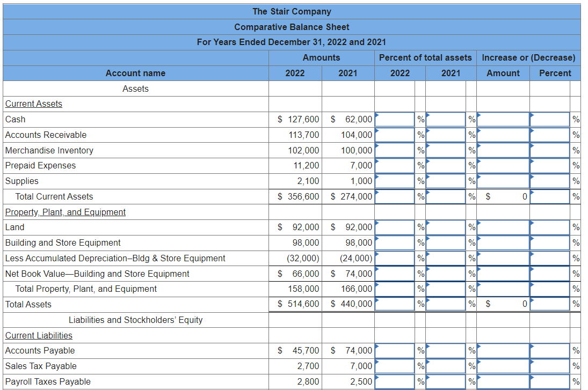The height and width of the screenshot is (390, 588).
Task: Select Prepaid Expenses increase amount field
Action: 503,166
